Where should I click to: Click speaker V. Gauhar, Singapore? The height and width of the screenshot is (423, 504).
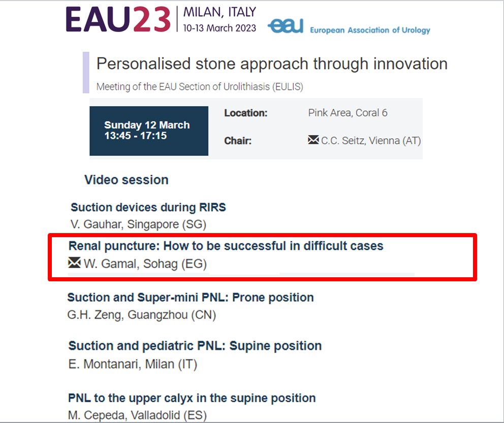[137, 224]
